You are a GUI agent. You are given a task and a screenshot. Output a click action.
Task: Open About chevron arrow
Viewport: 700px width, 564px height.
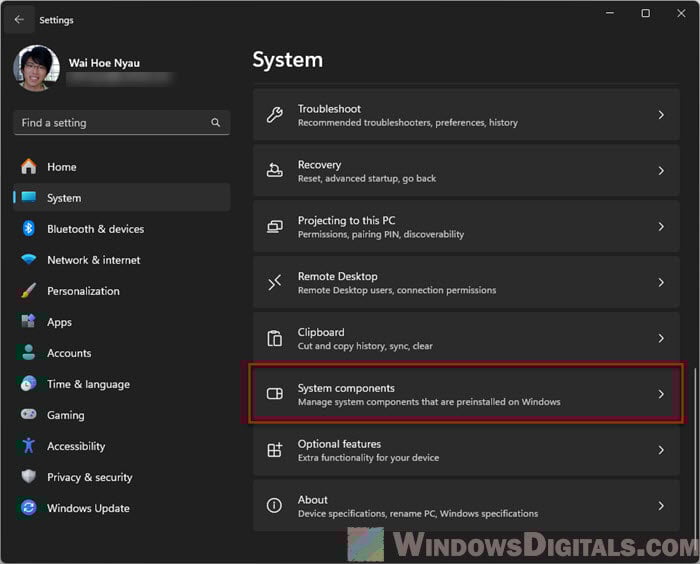coord(661,506)
